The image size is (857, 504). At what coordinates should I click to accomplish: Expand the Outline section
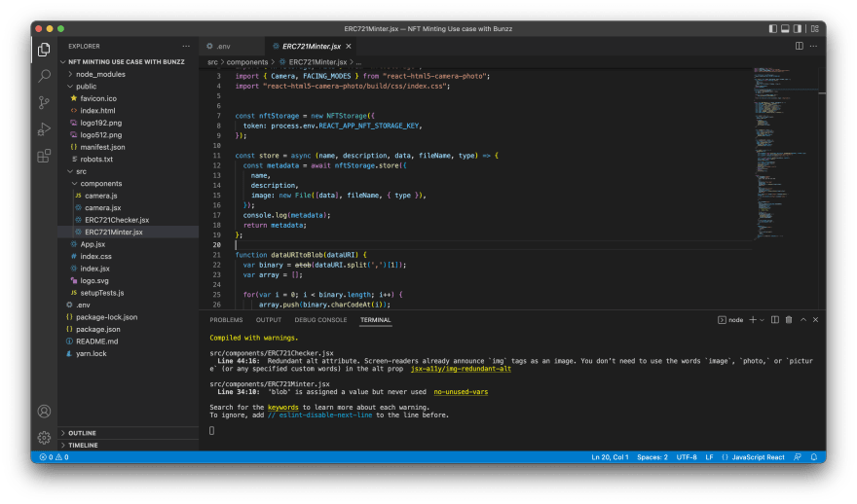[x=128, y=433]
